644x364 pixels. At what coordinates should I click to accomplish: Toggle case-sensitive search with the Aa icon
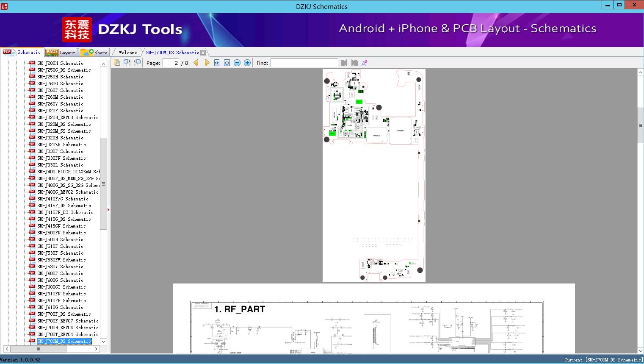[x=364, y=62]
